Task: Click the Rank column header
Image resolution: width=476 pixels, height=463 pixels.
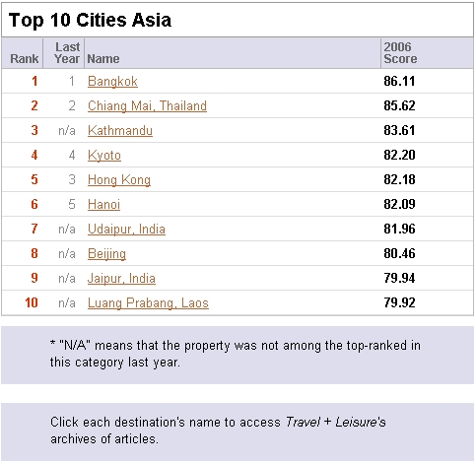Action: pos(25,59)
